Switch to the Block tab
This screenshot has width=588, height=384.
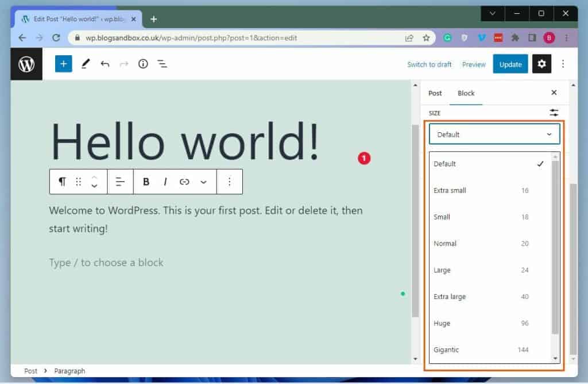(x=466, y=93)
